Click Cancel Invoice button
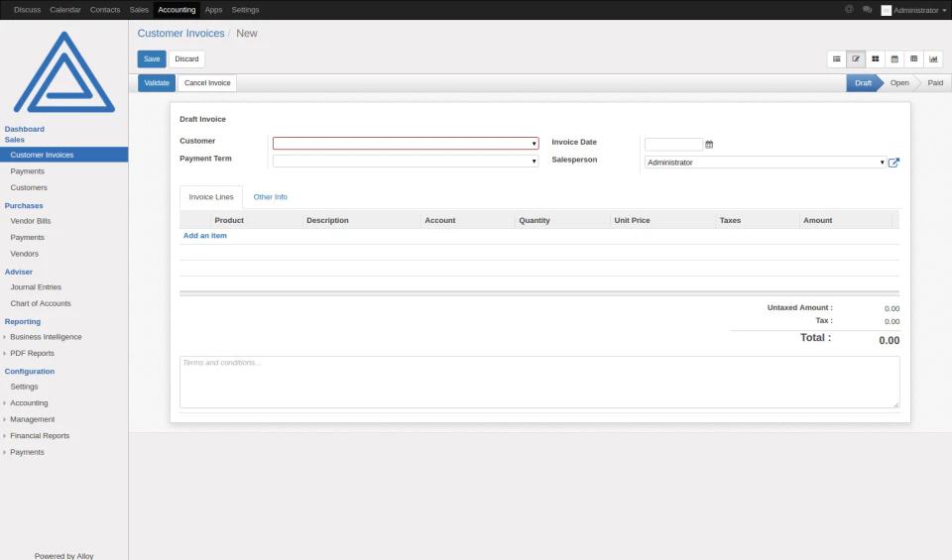Viewport: 952px width, 560px height. click(x=207, y=83)
